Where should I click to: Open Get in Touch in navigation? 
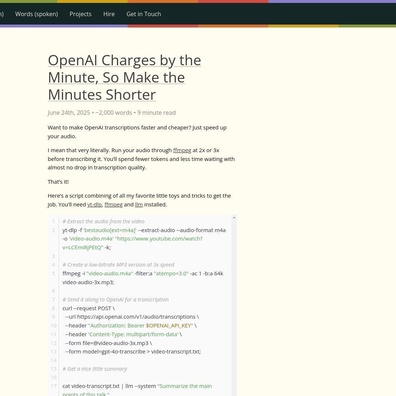(144, 14)
